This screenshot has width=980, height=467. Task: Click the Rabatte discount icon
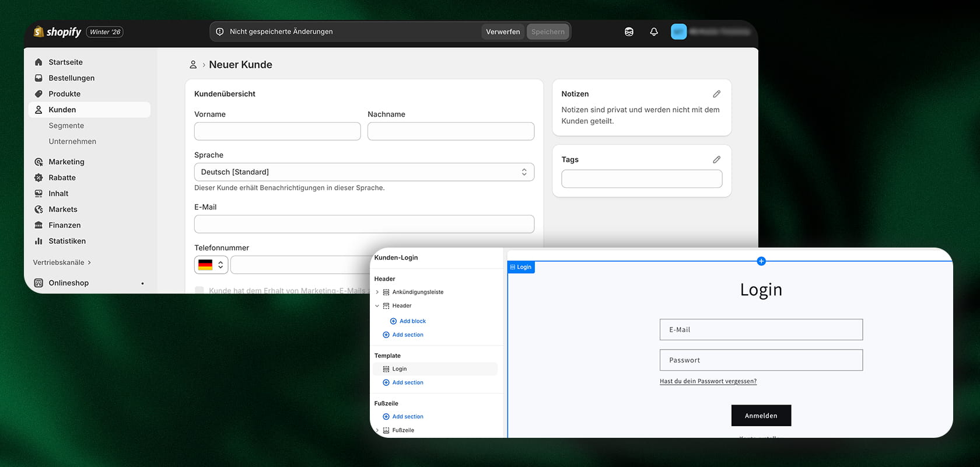38,177
